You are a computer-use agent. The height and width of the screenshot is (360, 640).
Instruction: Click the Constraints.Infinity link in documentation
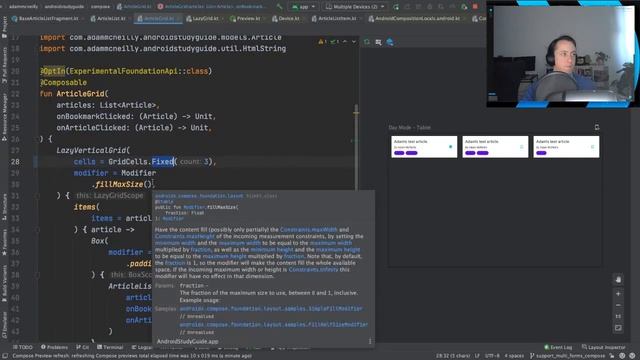(313, 270)
